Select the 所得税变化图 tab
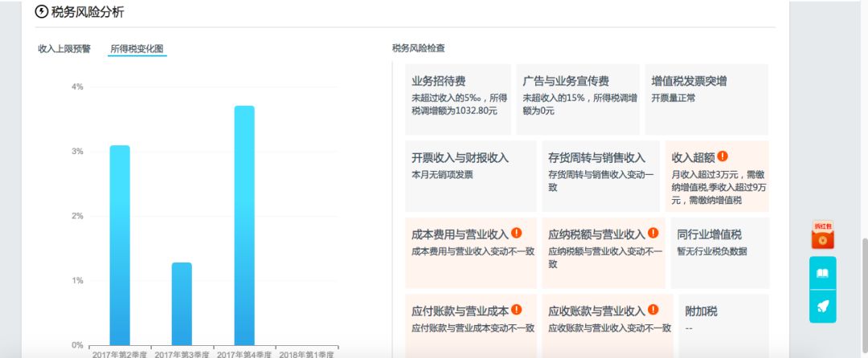Screen dimensions: 868x358 [137, 49]
